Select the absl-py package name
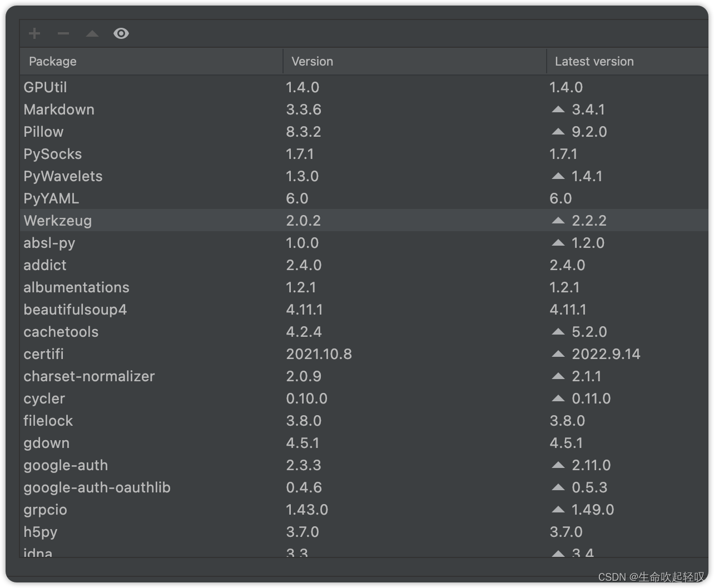 pos(49,243)
